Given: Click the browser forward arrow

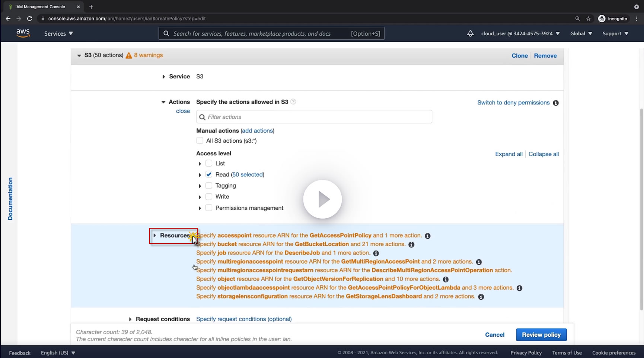Looking at the screenshot, I should tap(19, 19).
